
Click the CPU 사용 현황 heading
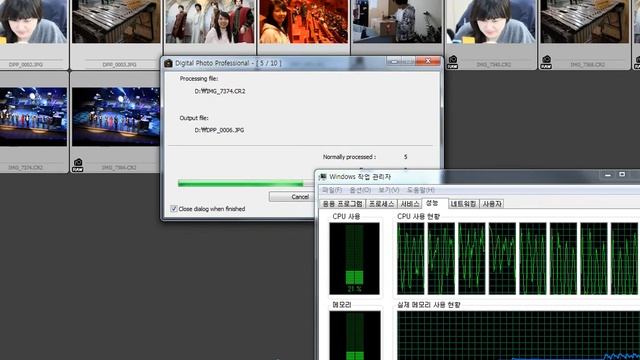pos(418,216)
